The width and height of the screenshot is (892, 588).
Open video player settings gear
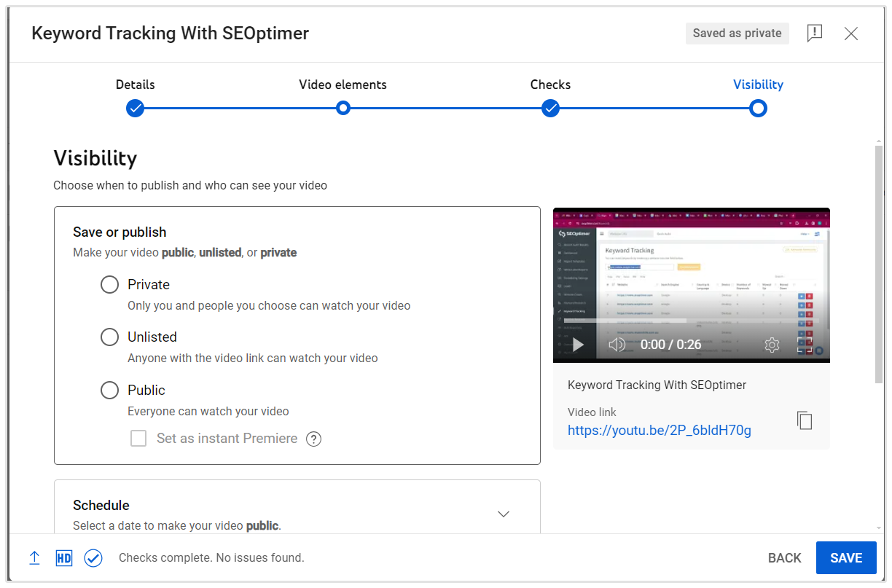[x=772, y=345]
